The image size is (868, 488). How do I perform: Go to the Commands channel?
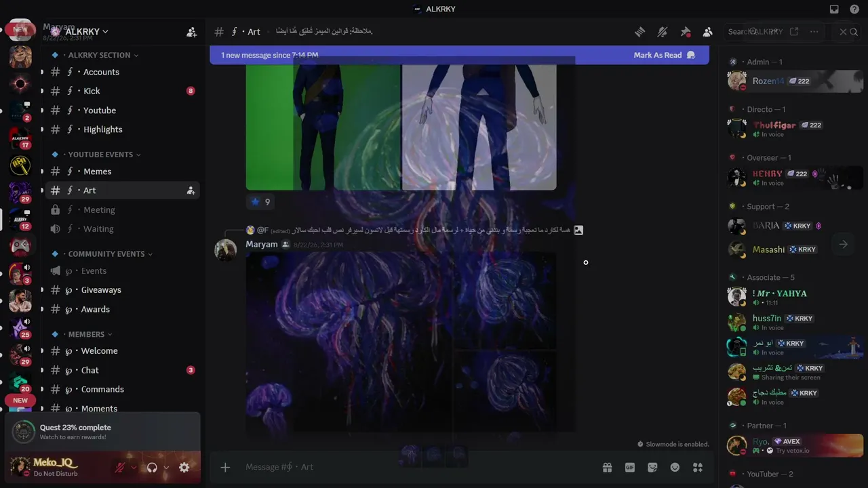pos(122,389)
